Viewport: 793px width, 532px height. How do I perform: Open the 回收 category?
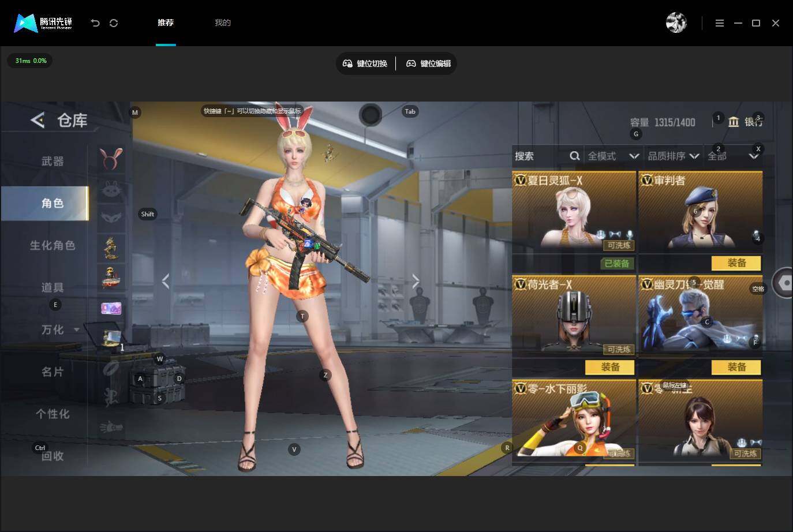pos(53,456)
